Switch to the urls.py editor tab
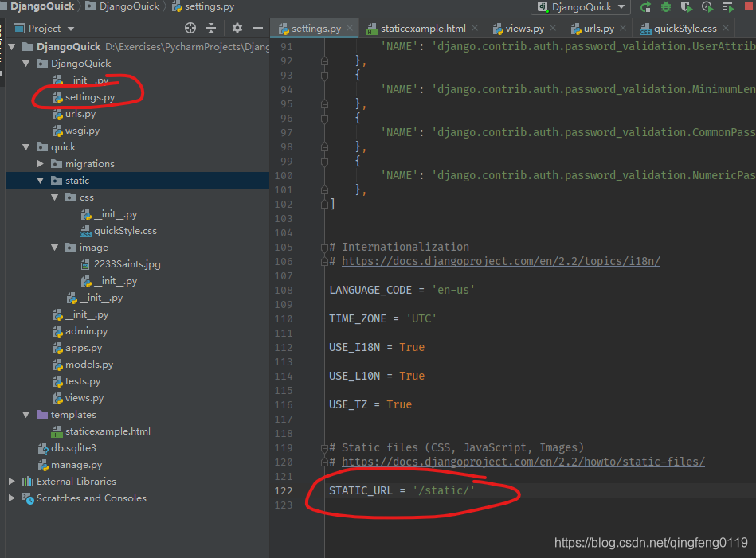This screenshot has height=558, width=756. pyautogui.click(x=598, y=29)
